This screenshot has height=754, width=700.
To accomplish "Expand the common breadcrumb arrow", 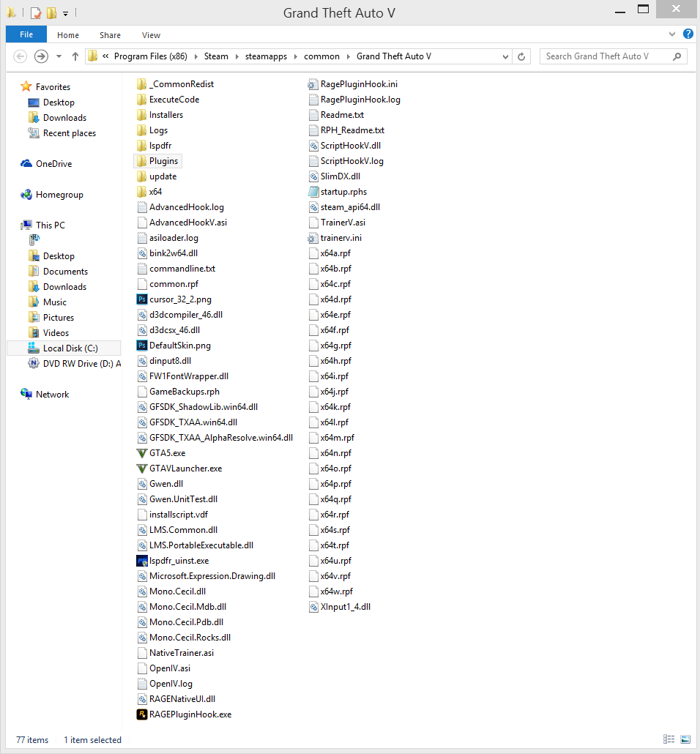I will pyautogui.click(x=349, y=56).
